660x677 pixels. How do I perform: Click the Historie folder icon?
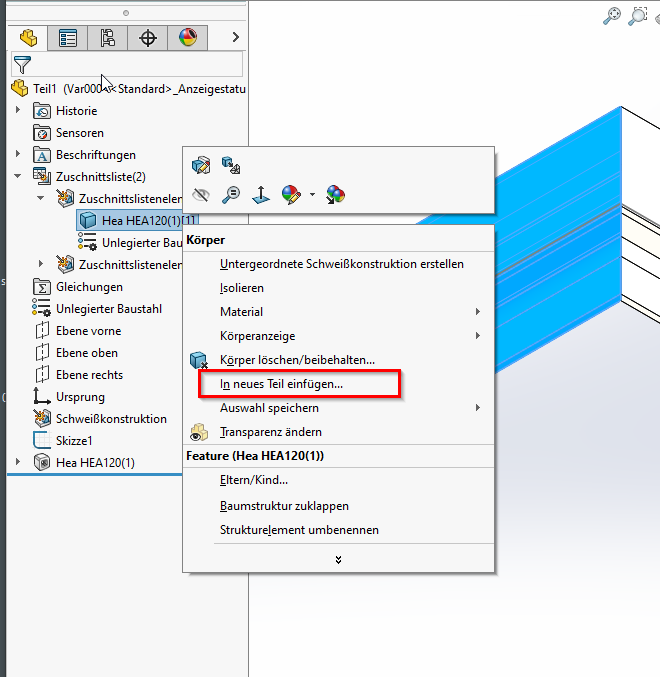pos(42,111)
